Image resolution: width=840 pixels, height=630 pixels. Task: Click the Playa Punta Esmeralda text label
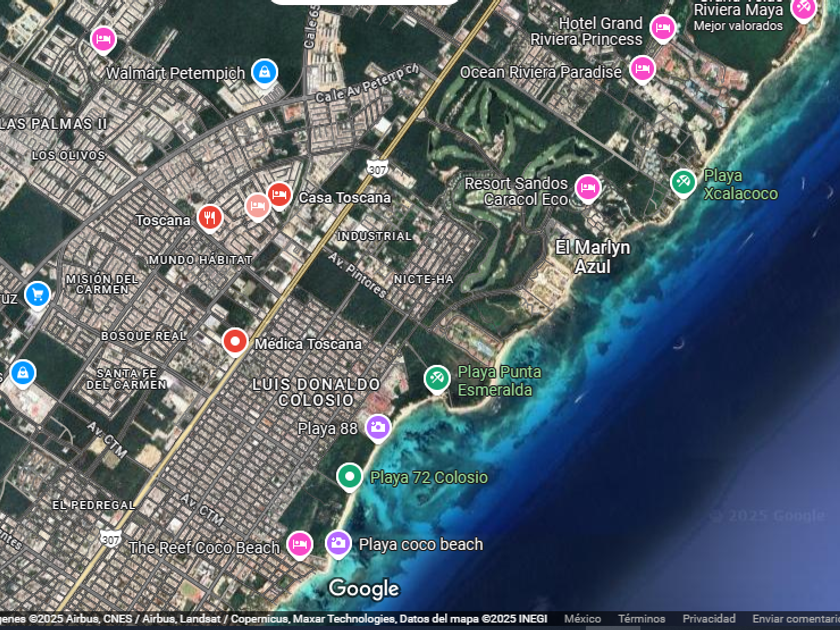tap(499, 381)
